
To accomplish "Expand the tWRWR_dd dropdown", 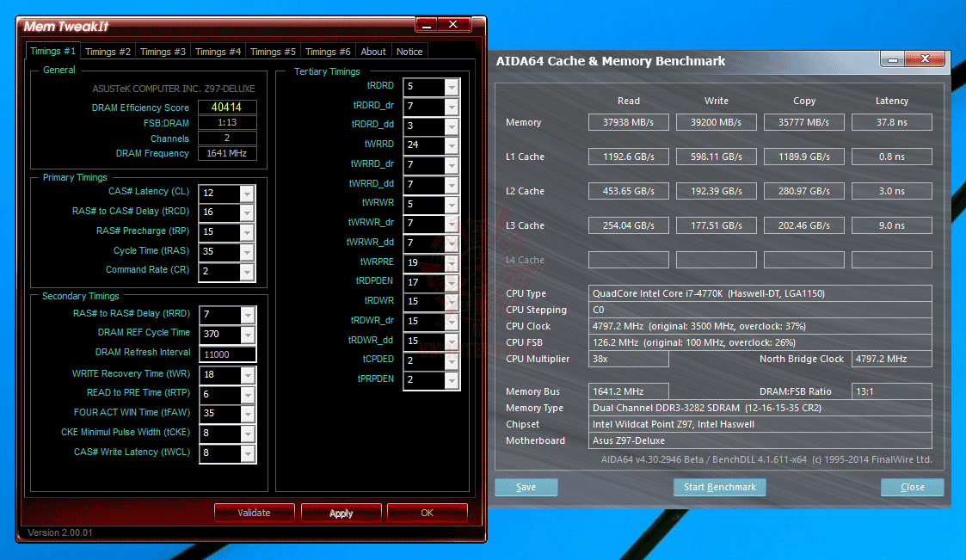I will click(x=452, y=243).
